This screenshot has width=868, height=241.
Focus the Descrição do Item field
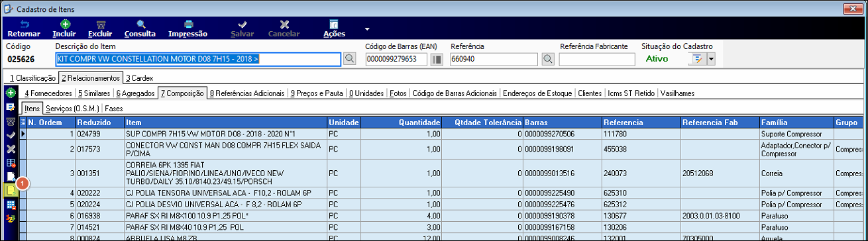(198, 59)
